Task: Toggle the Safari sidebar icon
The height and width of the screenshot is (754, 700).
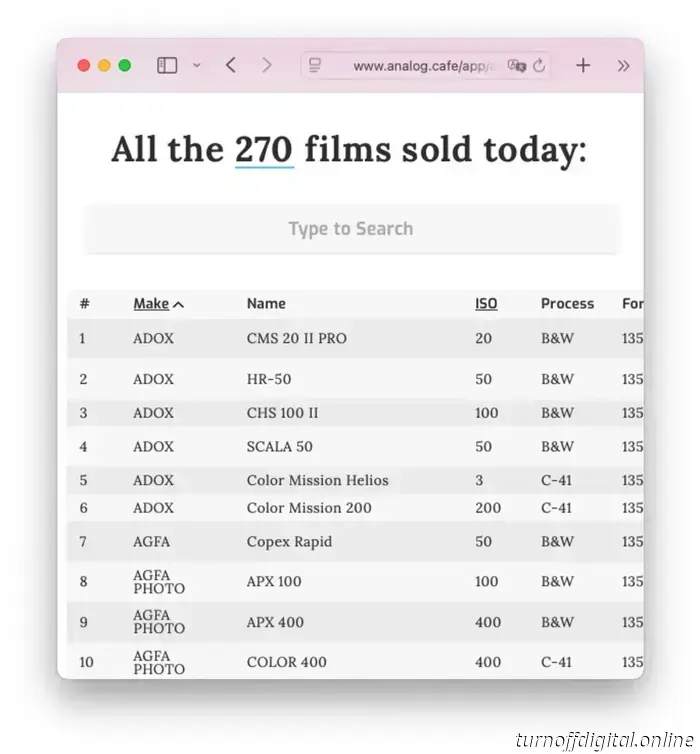Action: tap(167, 65)
